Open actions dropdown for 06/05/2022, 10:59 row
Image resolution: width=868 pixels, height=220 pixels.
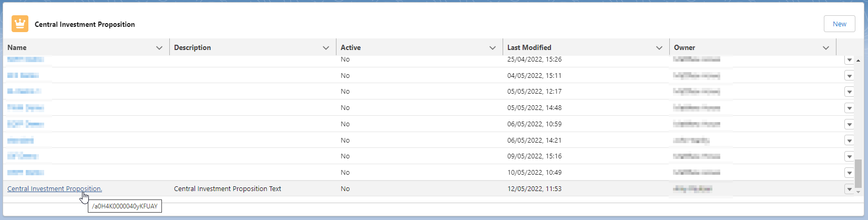click(849, 124)
